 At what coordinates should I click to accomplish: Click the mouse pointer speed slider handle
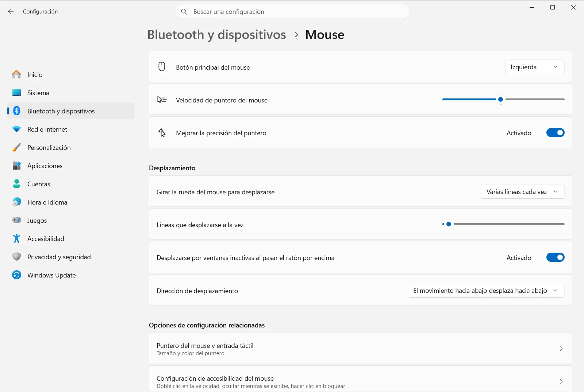click(x=501, y=99)
